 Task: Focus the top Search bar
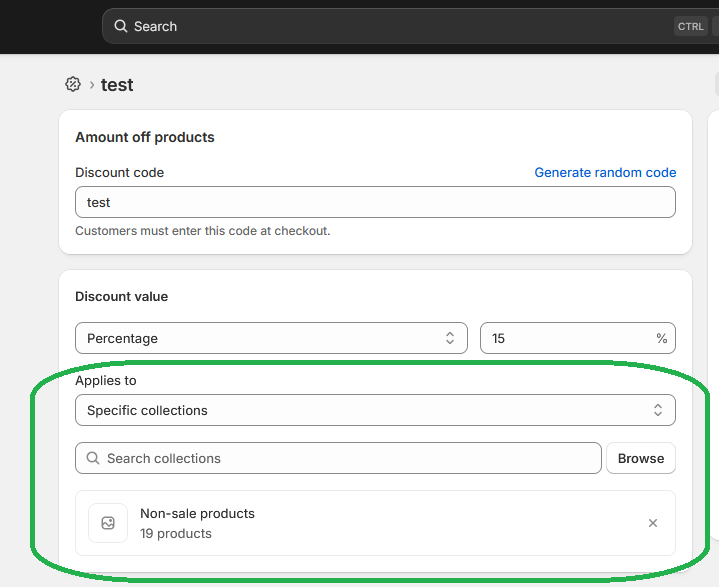tap(400, 27)
